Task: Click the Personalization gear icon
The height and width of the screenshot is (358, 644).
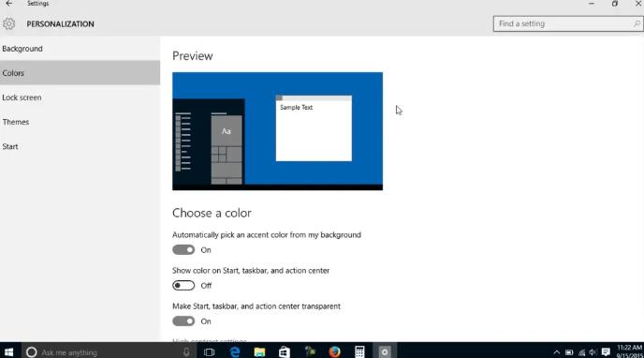Action: point(8,23)
